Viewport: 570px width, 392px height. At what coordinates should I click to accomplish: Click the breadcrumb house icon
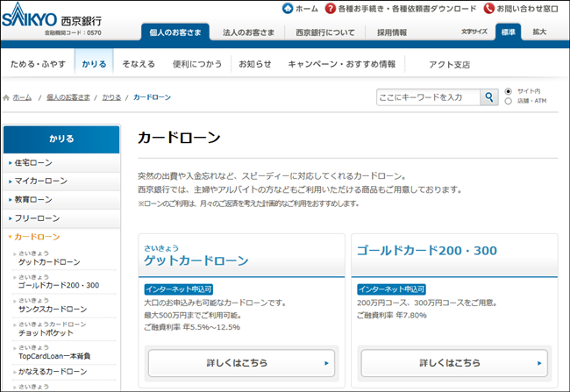click(x=6, y=97)
